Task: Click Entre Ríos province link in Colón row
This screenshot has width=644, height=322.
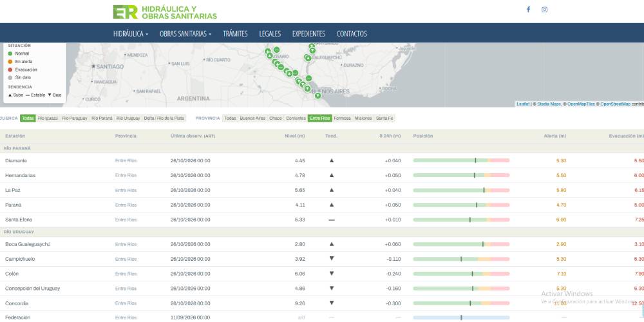Action: pyautogui.click(x=126, y=274)
